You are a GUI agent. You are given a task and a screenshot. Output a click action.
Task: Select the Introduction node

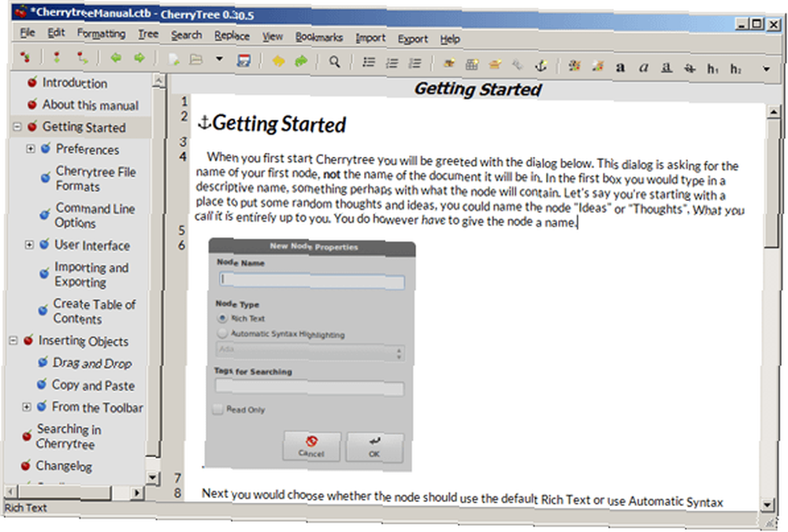pos(74,83)
